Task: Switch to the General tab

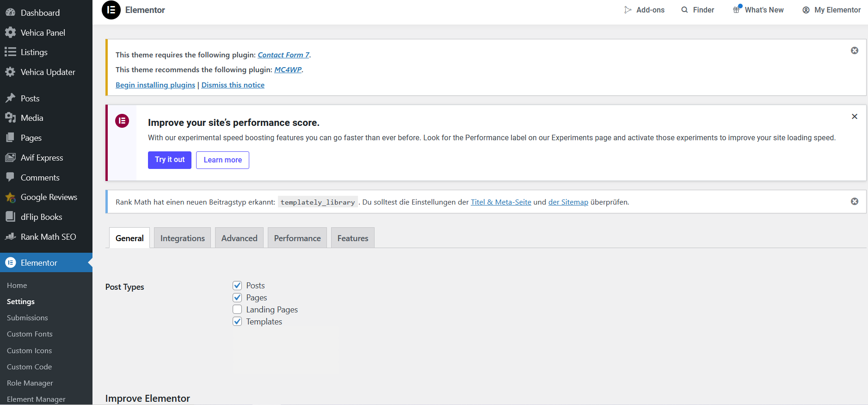Action: (129, 238)
